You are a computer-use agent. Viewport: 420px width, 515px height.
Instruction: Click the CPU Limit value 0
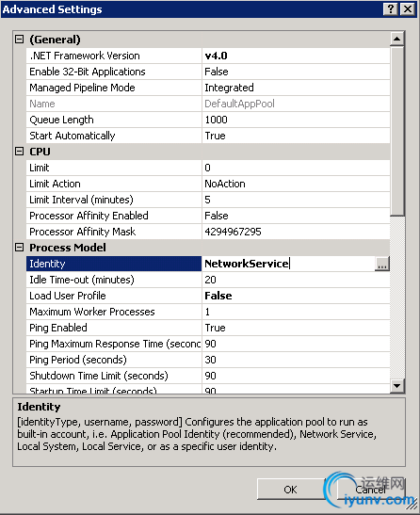tap(207, 168)
